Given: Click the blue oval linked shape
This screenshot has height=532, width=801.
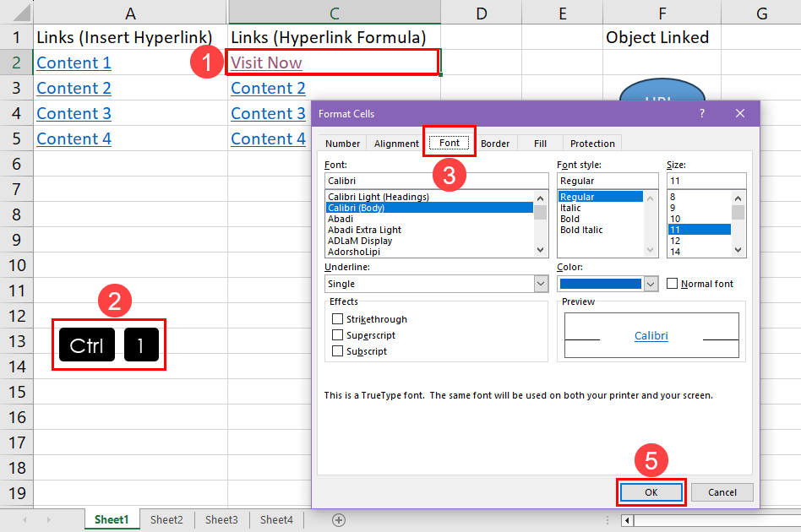Looking at the screenshot, I should [662, 90].
